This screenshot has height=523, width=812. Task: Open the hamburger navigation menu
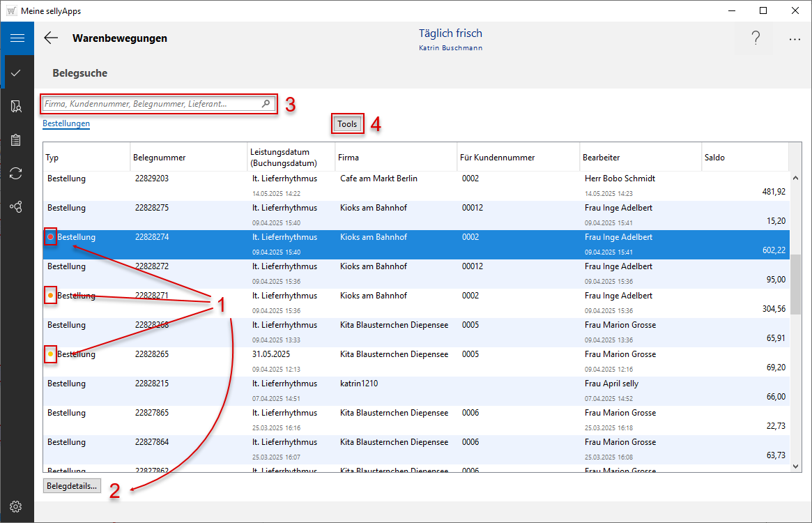pyautogui.click(x=17, y=38)
